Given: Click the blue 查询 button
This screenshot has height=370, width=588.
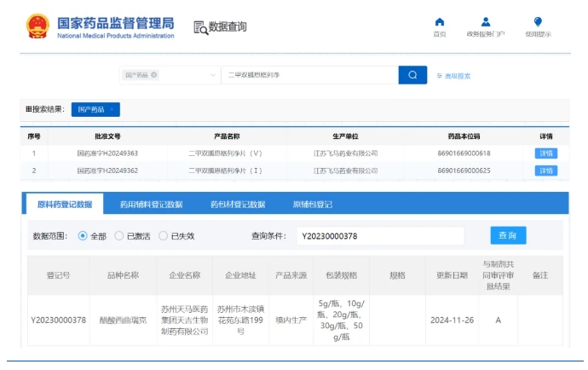Looking at the screenshot, I should [508, 235].
